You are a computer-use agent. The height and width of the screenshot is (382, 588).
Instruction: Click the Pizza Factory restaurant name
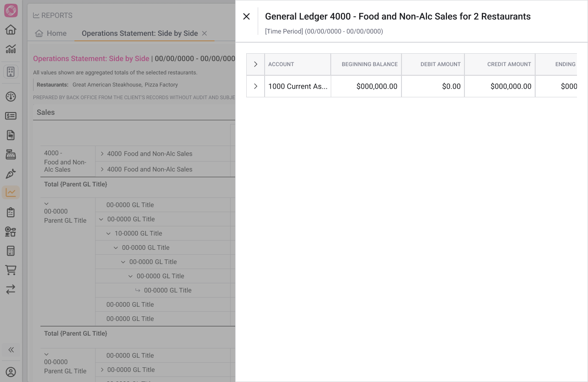click(x=161, y=84)
